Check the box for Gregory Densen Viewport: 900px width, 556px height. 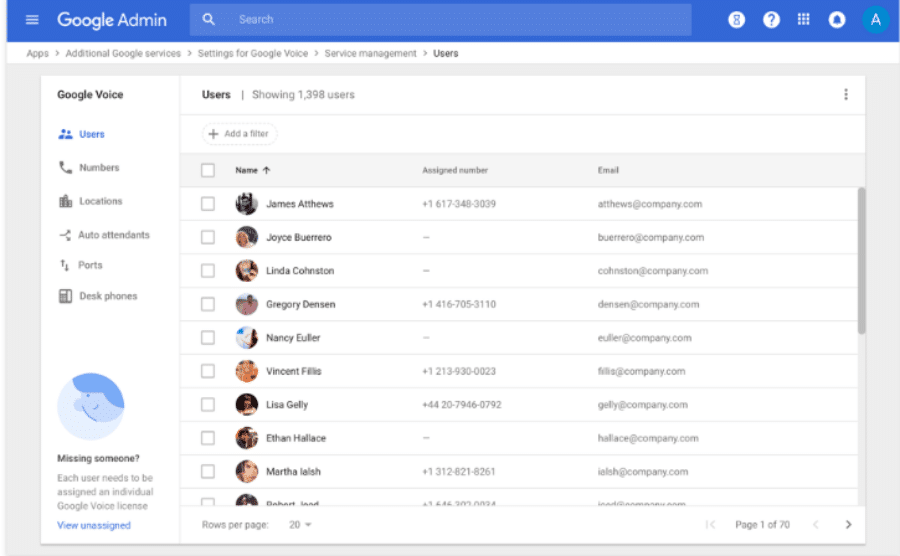point(208,304)
